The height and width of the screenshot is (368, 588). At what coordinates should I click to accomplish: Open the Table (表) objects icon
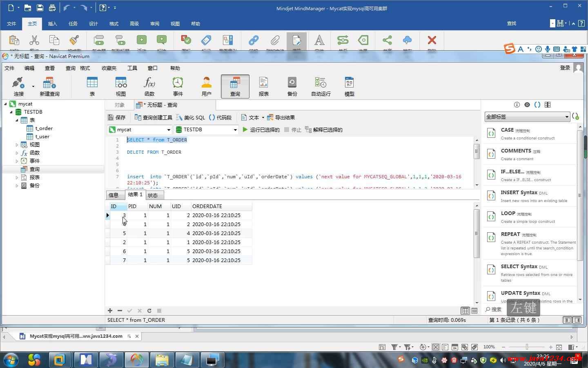tap(92, 87)
